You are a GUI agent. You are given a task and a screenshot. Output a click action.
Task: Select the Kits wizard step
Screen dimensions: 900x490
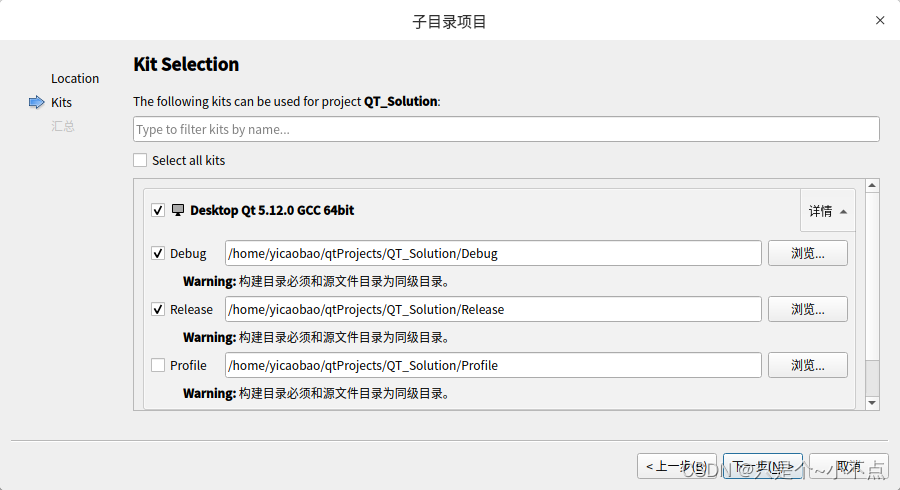[61, 102]
